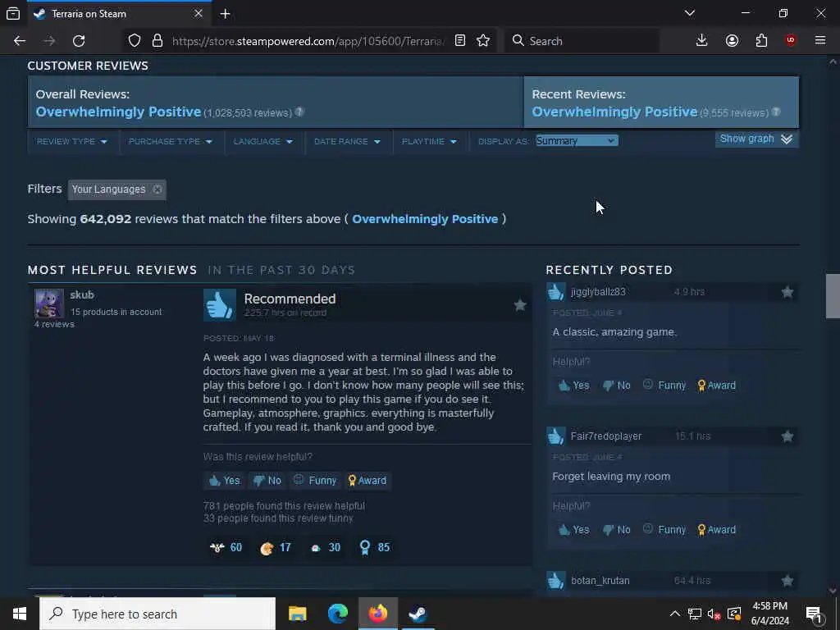The image size is (840, 630).
Task: Click the thumbs-up icon beside Fair7redoplayer
Action: (556, 436)
